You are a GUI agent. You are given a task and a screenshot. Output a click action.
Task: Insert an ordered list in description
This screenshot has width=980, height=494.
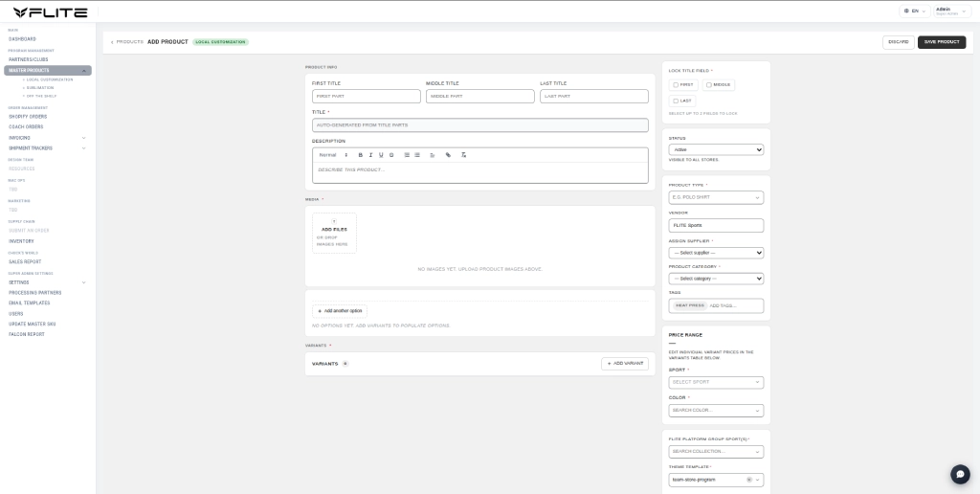(x=407, y=155)
